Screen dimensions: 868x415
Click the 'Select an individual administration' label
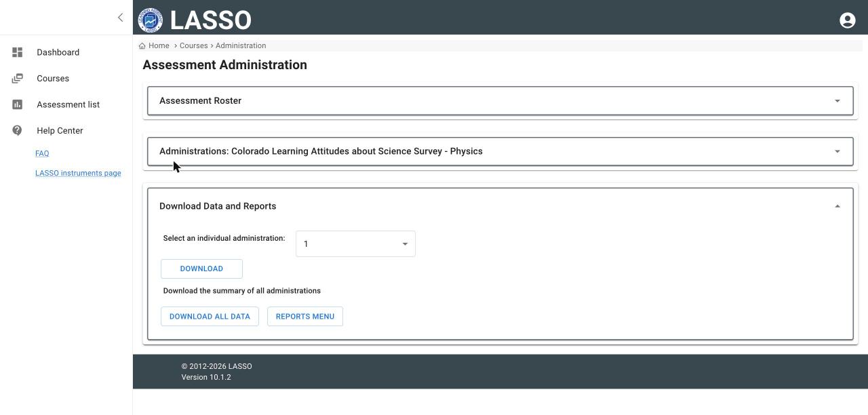(224, 238)
